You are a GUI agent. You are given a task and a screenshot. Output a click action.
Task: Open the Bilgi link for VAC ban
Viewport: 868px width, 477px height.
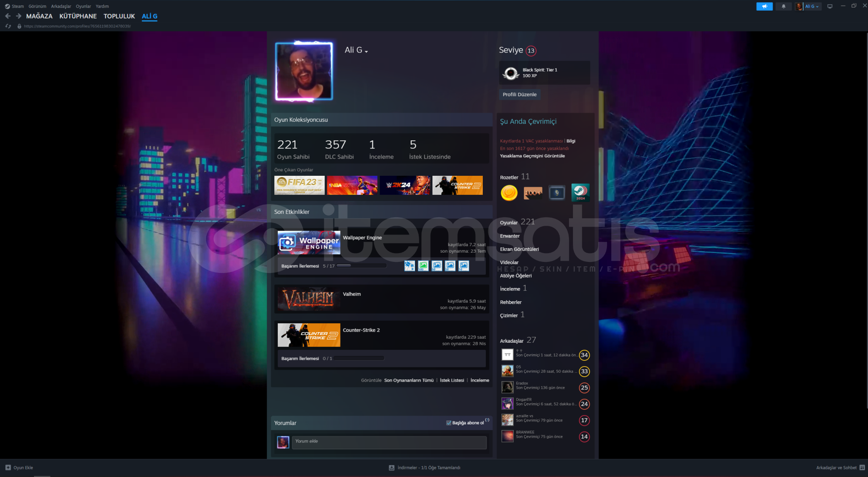tap(571, 141)
